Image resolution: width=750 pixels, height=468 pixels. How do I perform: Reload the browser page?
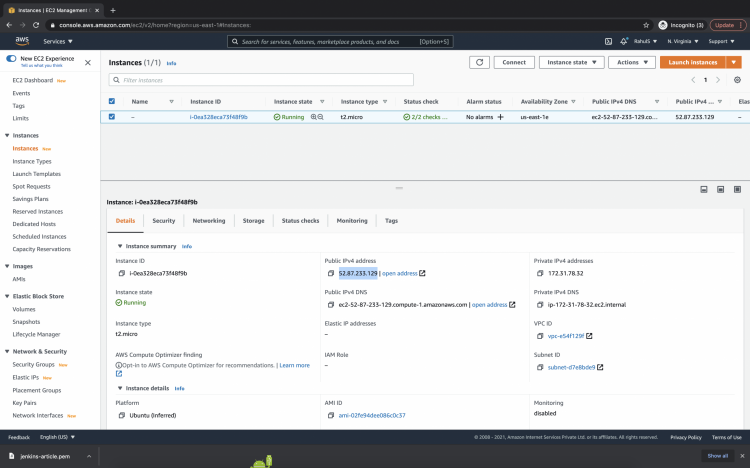point(36,25)
